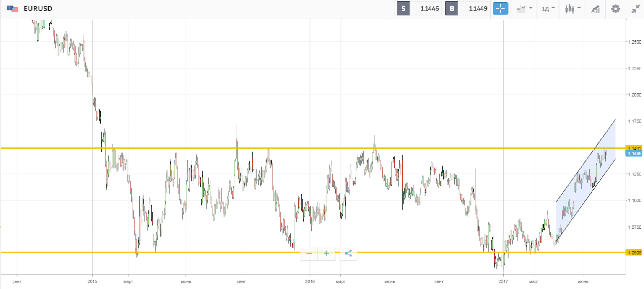The width and height of the screenshot is (644, 289).
Task: Click the 1,1750 price axis label
Action: (634, 121)
